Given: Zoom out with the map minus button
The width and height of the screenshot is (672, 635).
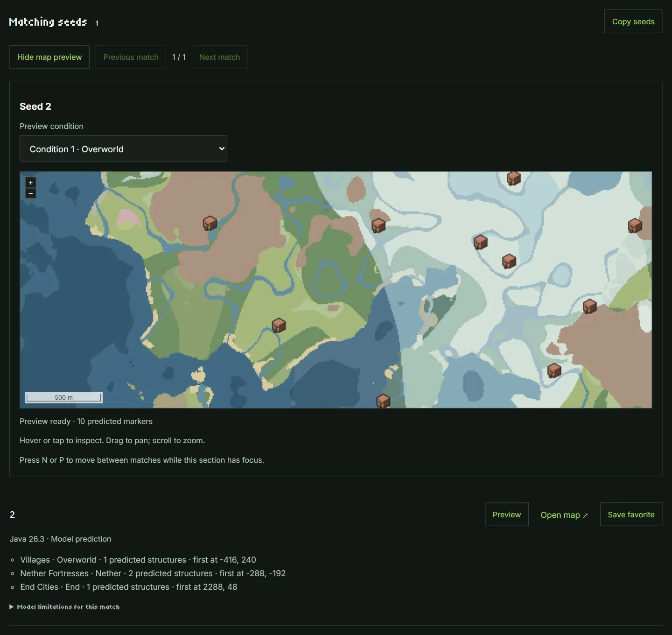Looking at the screenshot, I should pos(31,193).
